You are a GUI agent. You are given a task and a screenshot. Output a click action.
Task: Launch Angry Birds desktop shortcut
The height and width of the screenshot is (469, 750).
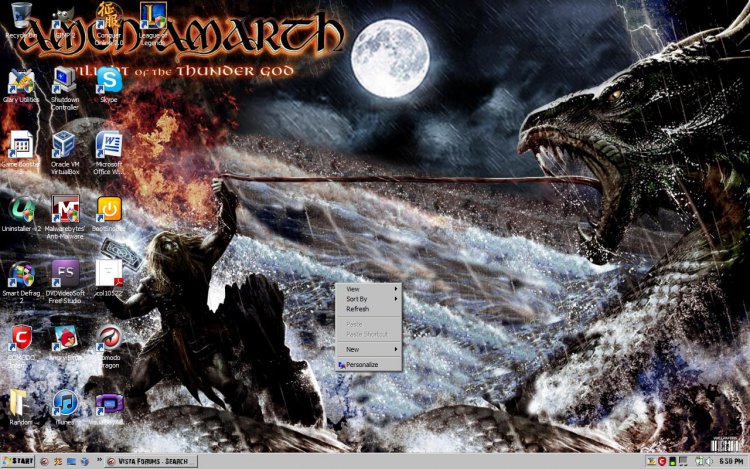coord(65,343)
